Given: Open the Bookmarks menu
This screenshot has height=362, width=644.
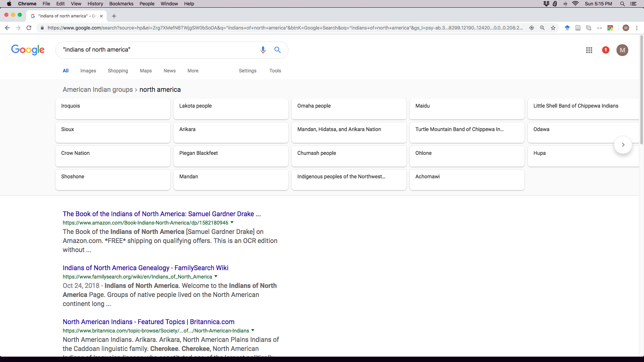Looking at the screenshot, I should [121, 4].
